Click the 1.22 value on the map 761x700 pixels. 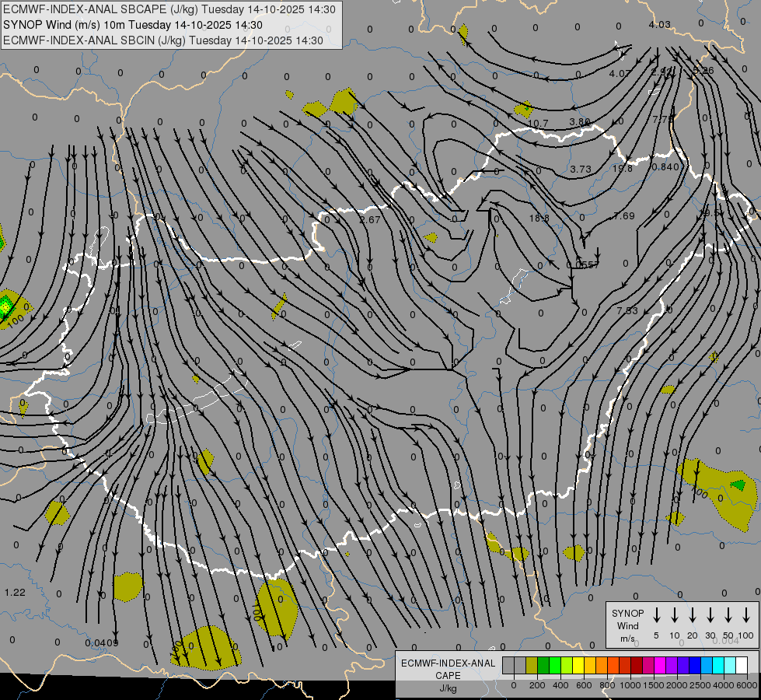[15, 592]
